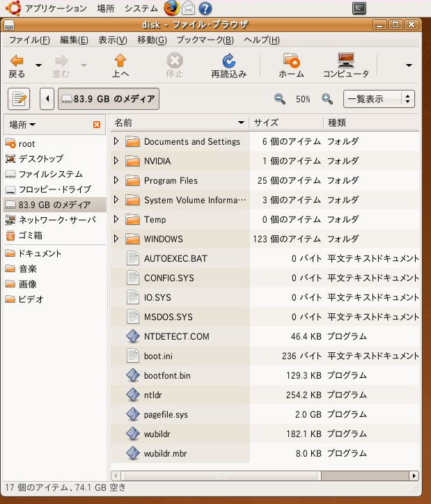The width and height of the screenshot is (431, 504).
Task: Toggle the text location entry button
Action: tap(19, 99)
